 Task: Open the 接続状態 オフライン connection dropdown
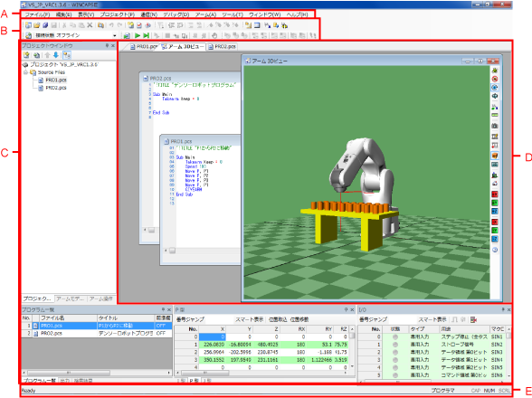(75, 35)
